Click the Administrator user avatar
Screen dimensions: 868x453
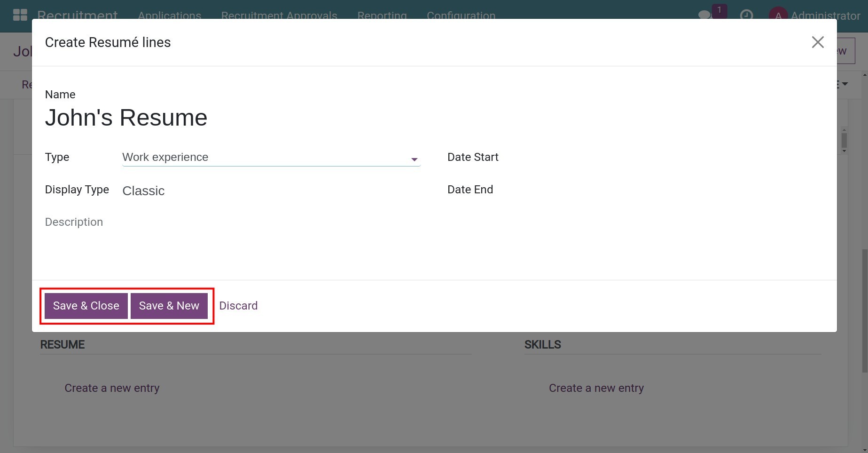(778, 15)
